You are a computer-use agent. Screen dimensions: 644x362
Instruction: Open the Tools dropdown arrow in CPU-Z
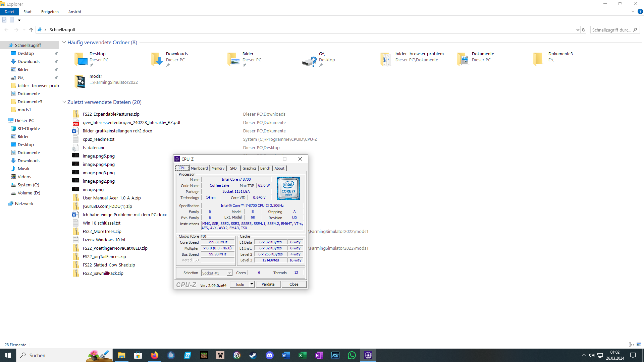(252, 284)
